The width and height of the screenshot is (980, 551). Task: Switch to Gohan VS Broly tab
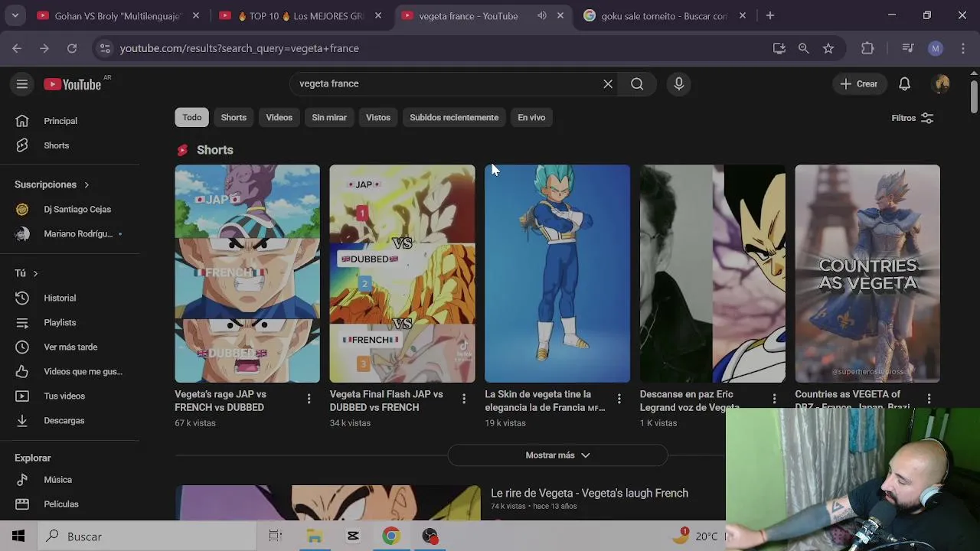coord(119,15)
